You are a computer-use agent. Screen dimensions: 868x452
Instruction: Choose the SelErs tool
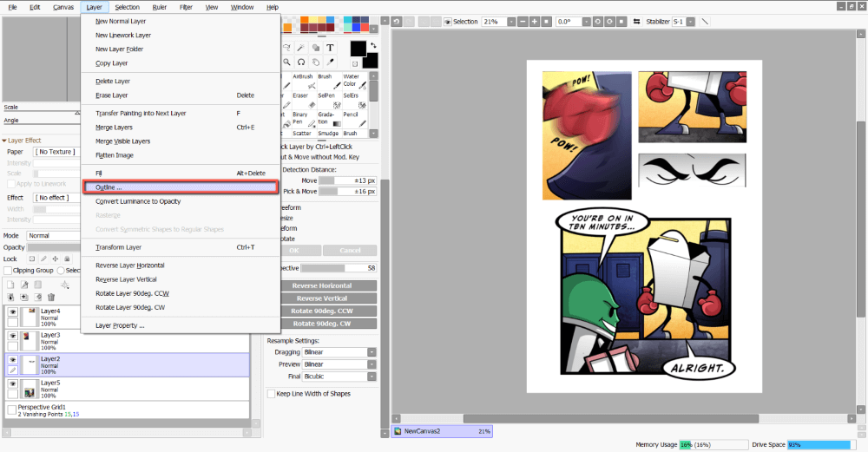(355, 100)
